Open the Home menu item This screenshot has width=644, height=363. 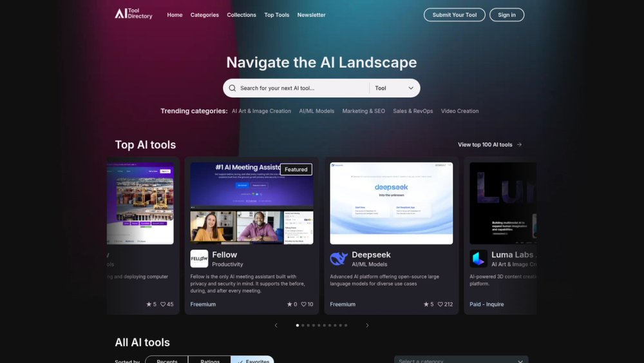(x=175, y=15)
